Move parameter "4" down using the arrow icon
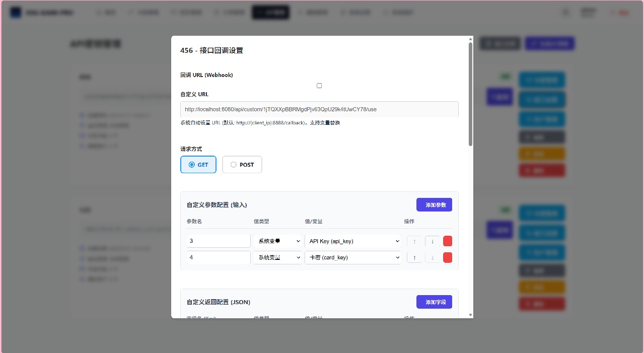Screen dimensions: 644x353 (433, 257)
